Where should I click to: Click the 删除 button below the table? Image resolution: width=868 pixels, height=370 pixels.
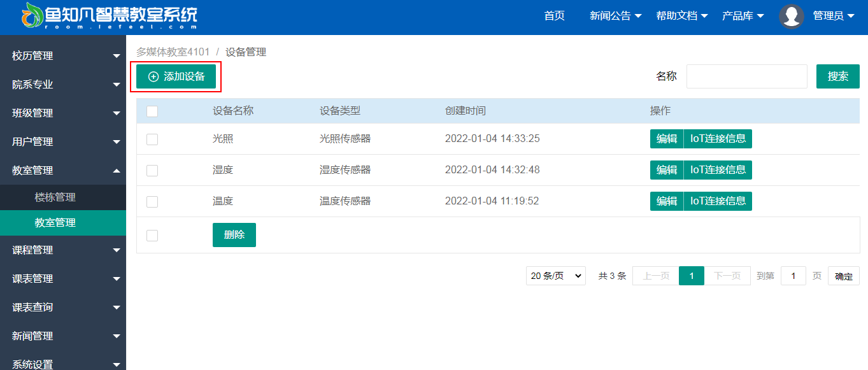click(x=234, y=235)
